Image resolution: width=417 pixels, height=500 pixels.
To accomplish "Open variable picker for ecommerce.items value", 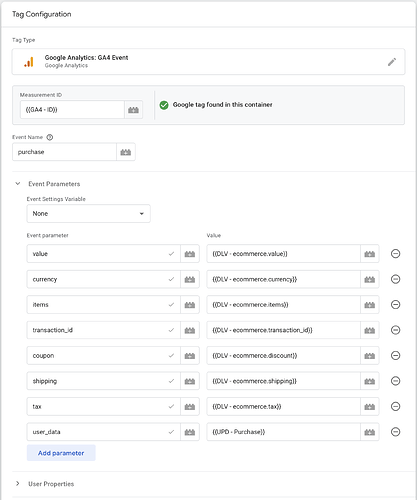I will (x=370, y=305).
